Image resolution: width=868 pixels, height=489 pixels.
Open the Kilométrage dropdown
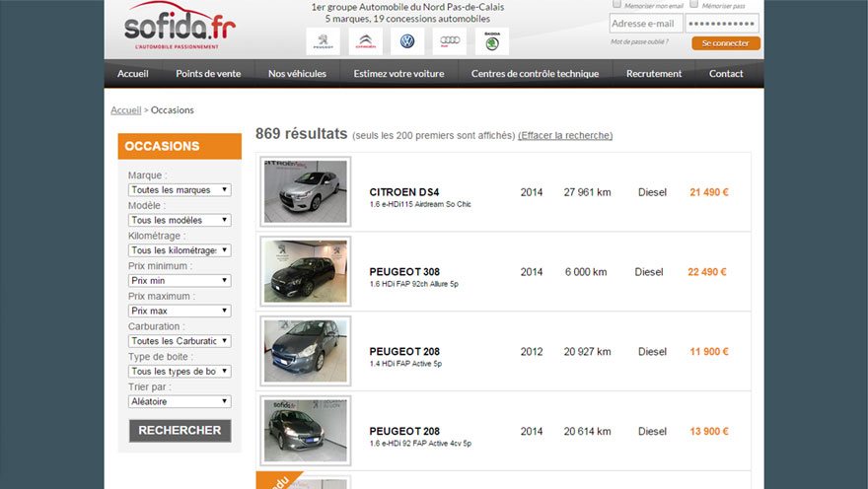coord(180,250)
